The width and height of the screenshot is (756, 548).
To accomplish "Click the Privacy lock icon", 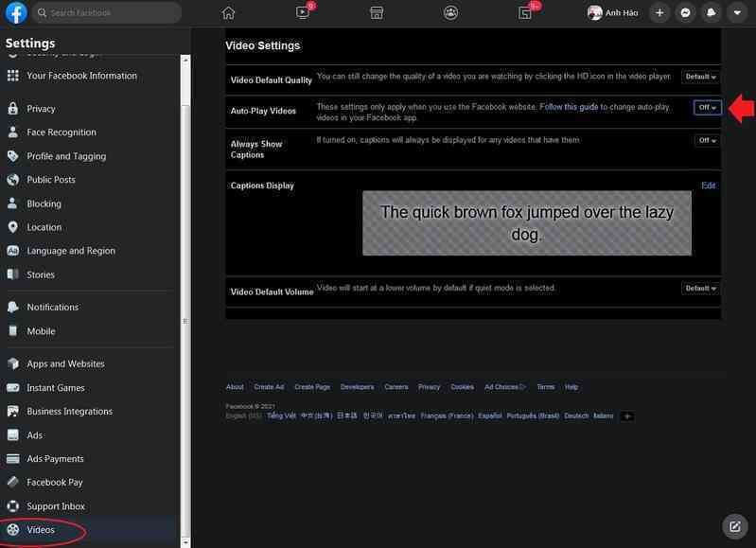I will [x=13, y=109].
